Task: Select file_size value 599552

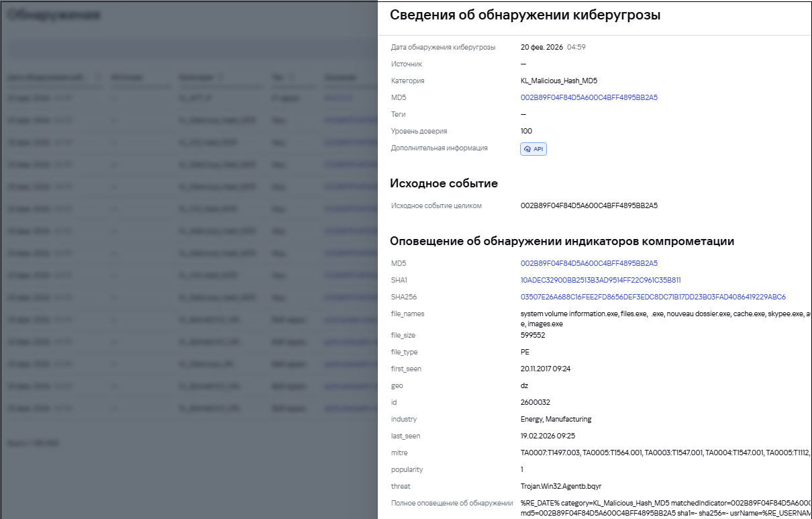Action: [533, 335]
